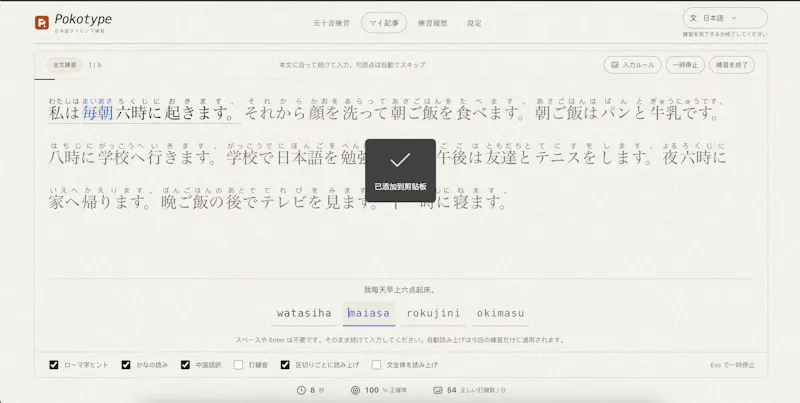Click the keyboard icon on 入力ルール
This screenshot has height=403, width=800.
point(615,65)
